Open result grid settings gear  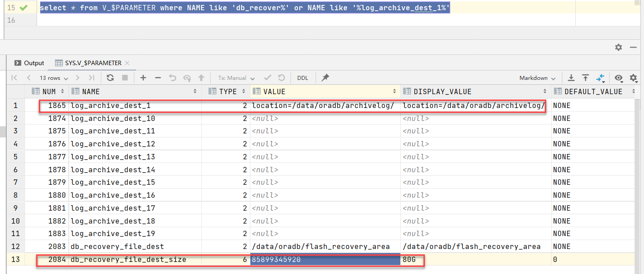633,78
